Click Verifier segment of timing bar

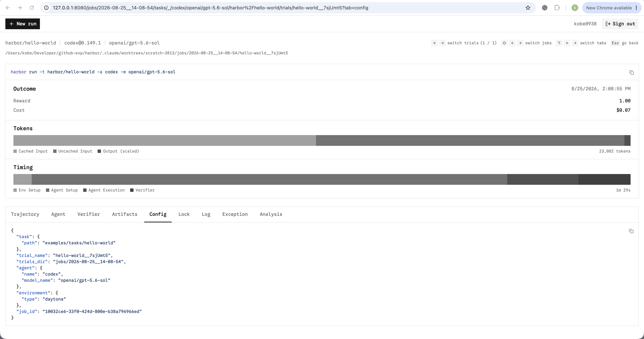click(604, 179)
